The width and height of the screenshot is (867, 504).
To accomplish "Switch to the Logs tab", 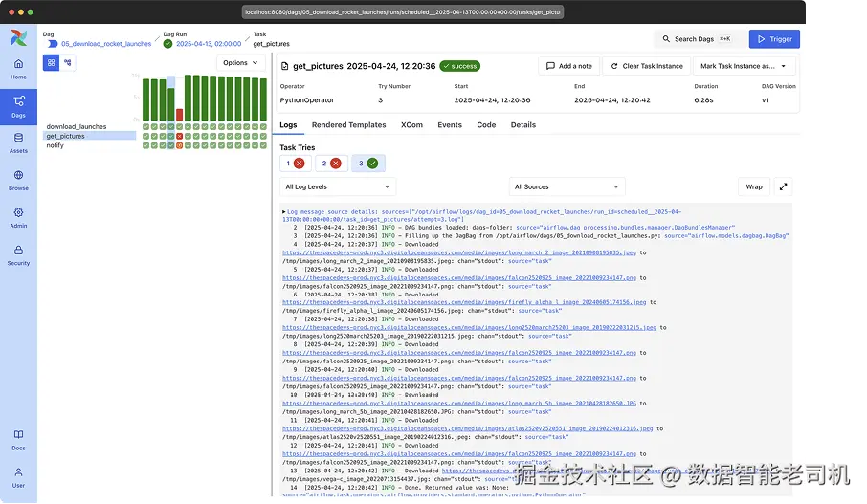I will click(x=288, y=125).
